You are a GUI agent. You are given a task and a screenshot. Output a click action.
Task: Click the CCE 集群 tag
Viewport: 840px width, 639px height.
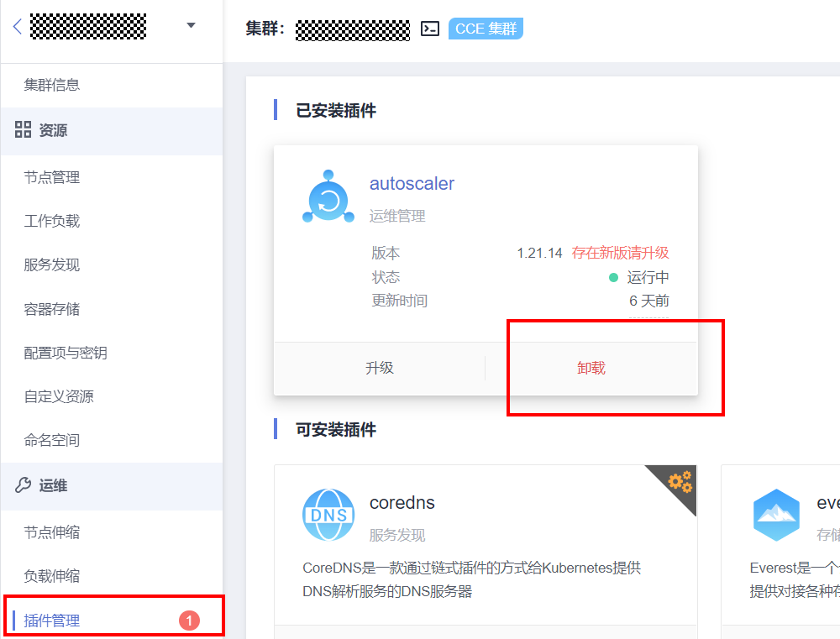point(486,29)
